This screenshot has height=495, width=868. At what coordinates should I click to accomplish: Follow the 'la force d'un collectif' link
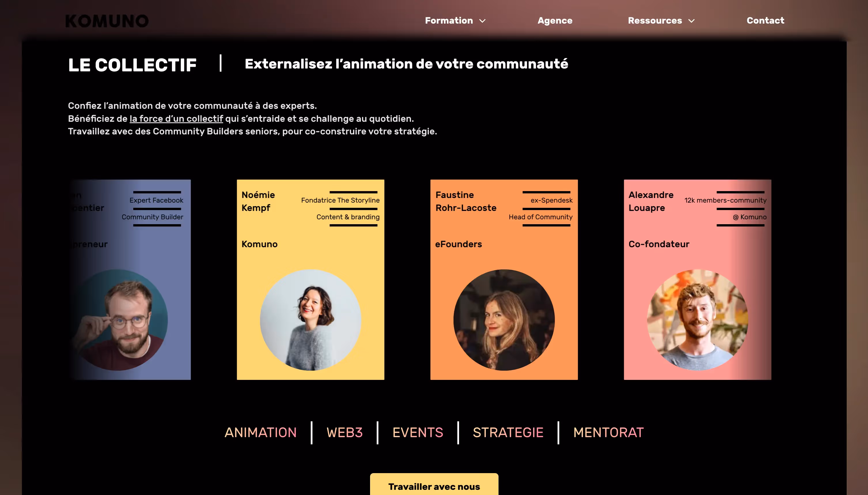[x=176, y=119]
